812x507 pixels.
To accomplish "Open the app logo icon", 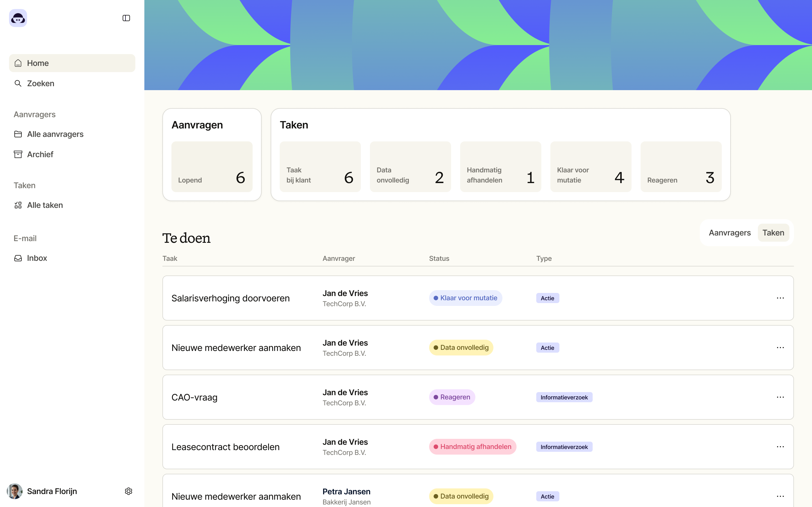I will (x=17, y=18).
